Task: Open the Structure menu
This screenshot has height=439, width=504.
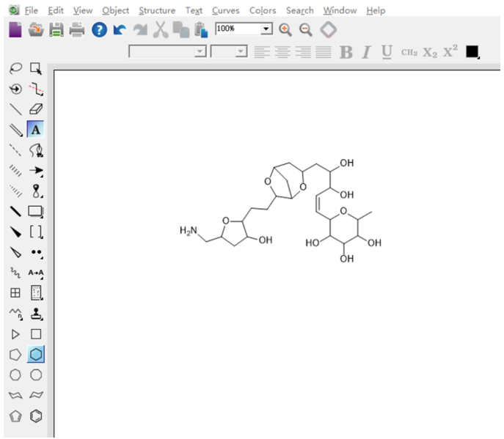Action: pyautogui.click(x=157, y=10)
